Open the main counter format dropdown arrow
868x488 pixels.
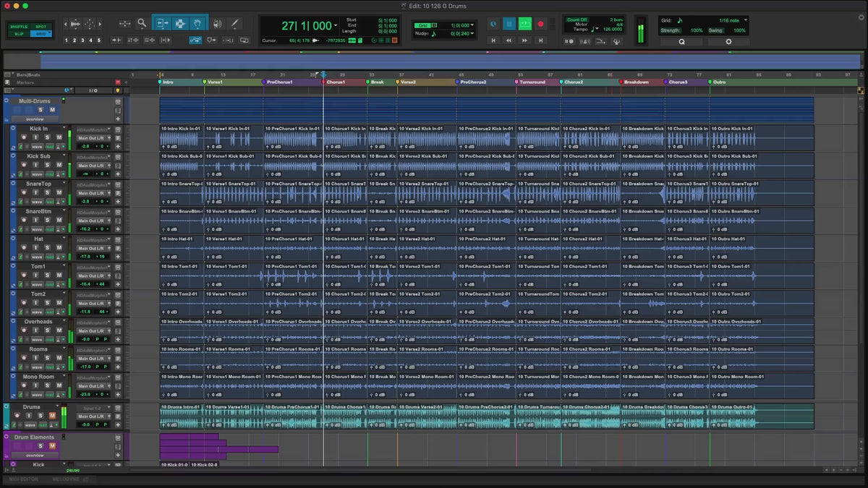pos(336,26)
